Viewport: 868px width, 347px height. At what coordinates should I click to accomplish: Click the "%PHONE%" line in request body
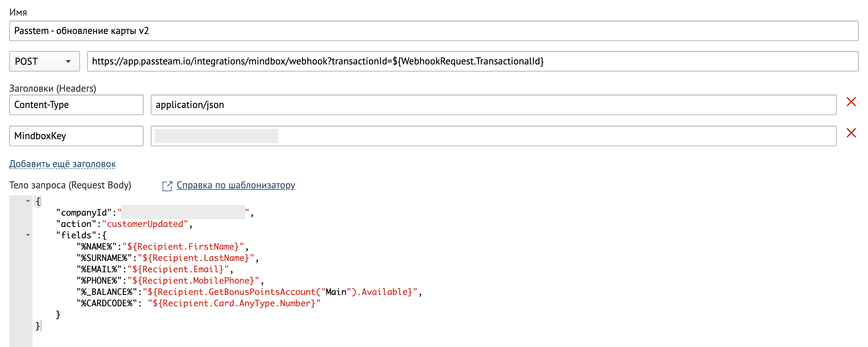click(x=170, y=280)
